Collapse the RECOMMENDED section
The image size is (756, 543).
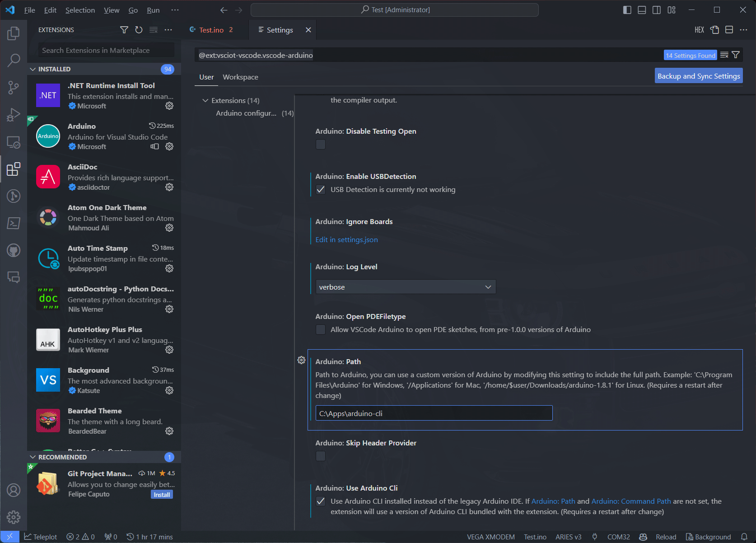[x=104, y=457]
